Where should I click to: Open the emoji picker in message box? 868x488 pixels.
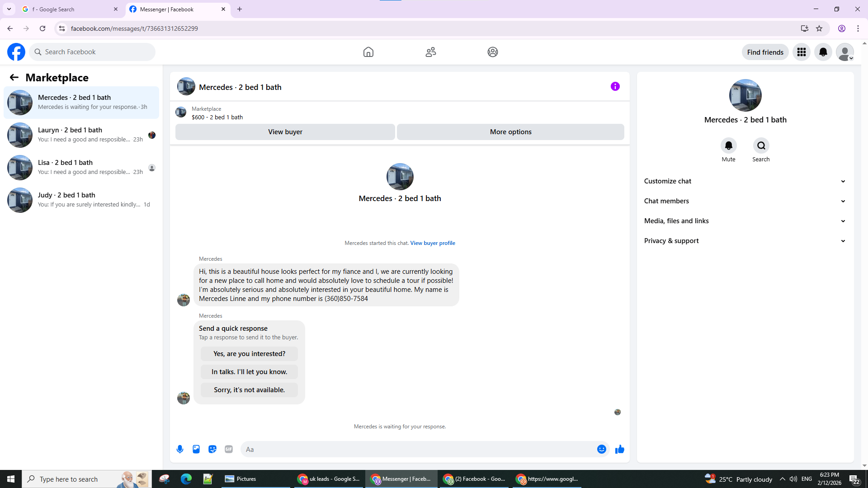click(x=602, y=449)
